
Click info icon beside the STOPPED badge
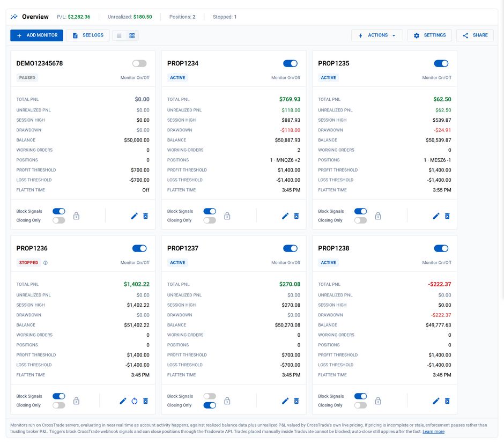[46, 263]
